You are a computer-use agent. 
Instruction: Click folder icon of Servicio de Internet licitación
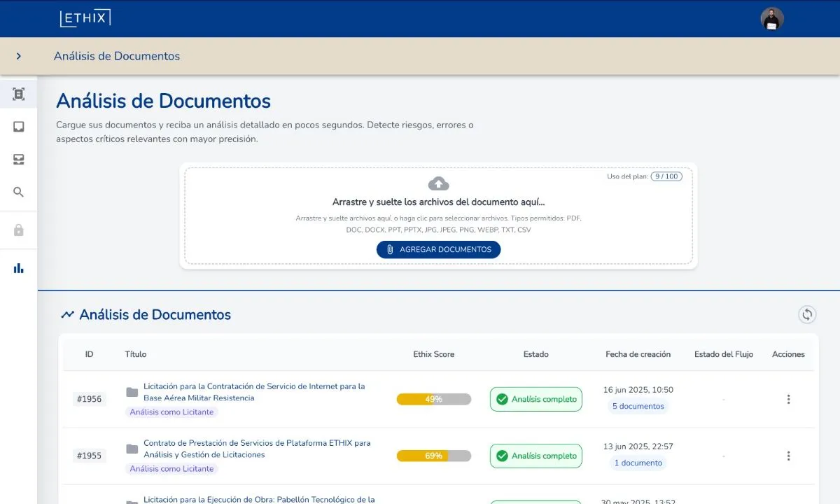(x=132, y=392)
